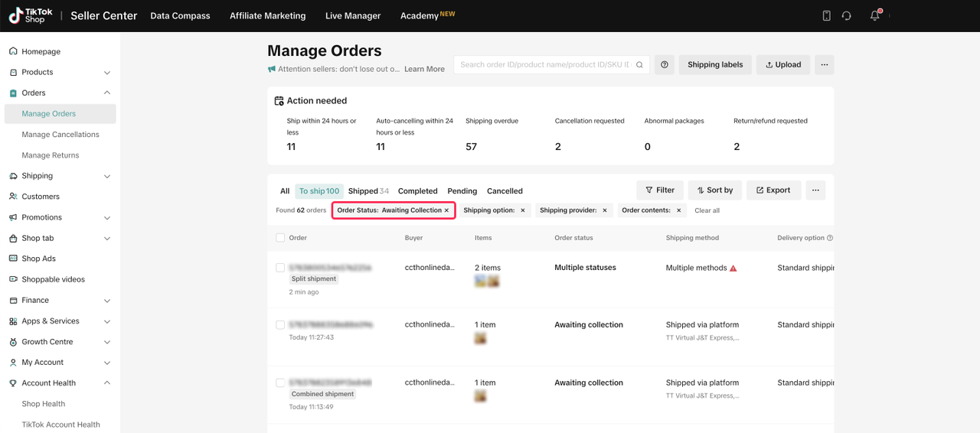Open the customer support headset icon
Screen dimensions: 980x433
tap(846, 16)
